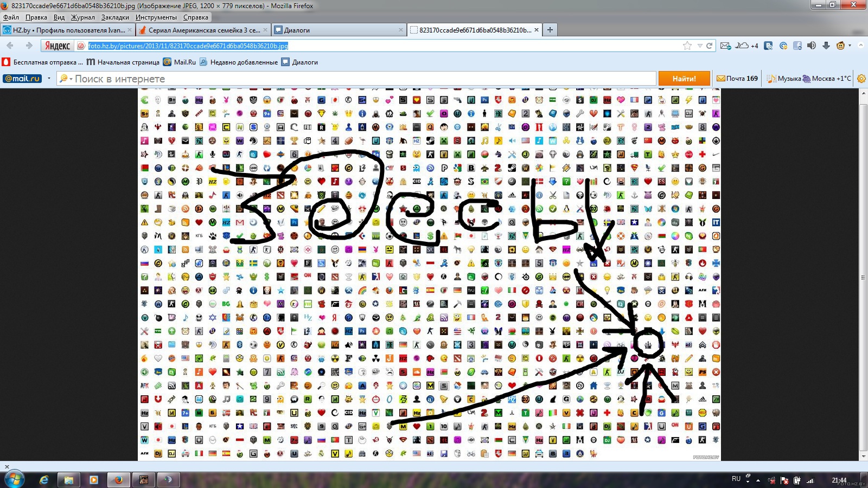Open the mail envelope toolbar icon
The width and height of the screenshot is (868, 488).
point(725,46)
